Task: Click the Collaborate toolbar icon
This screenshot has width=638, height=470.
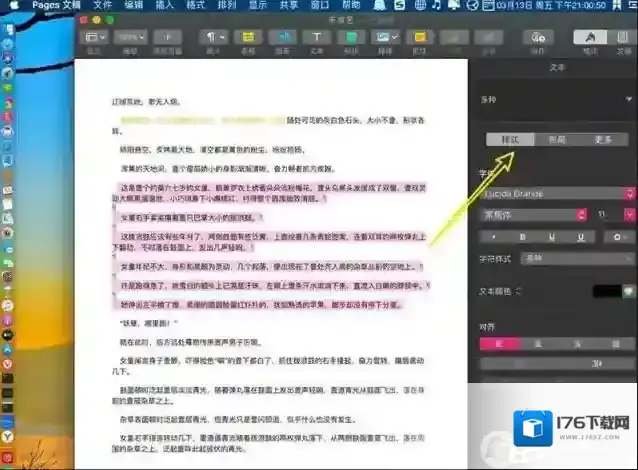Action: tap(538, 37)
